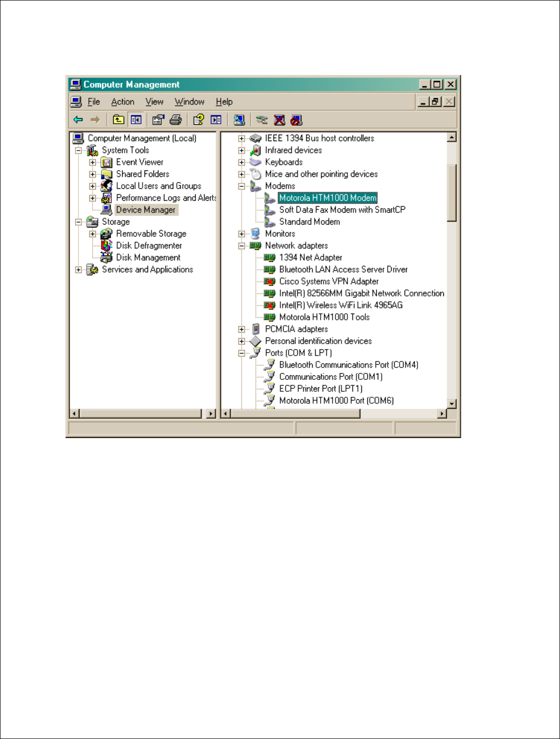The width and height of the screenshot is (560, 739).
Task: Click the Print toolbar icon
Action: pos(176,120)
